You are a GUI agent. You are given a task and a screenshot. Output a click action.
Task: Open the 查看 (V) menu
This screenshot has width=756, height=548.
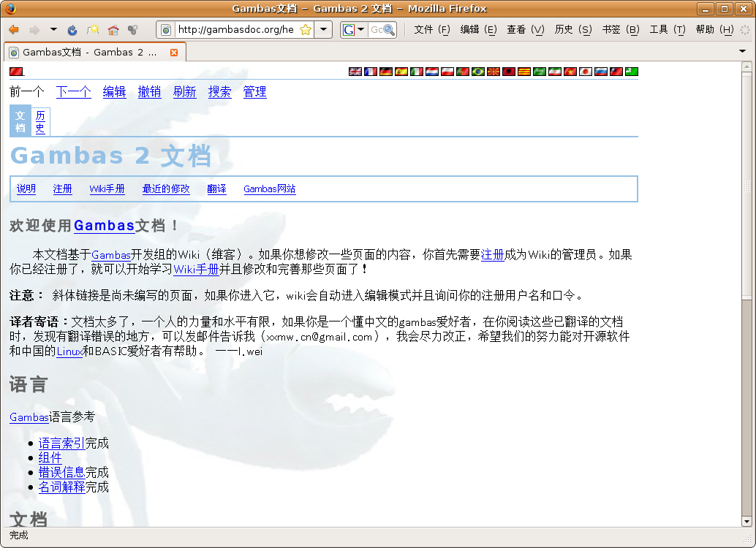click(x=526, y=30)
